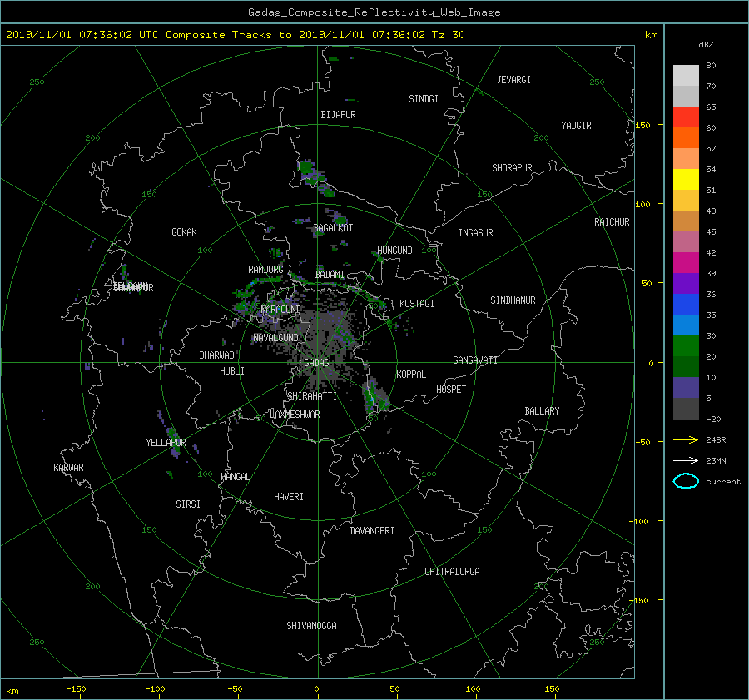Screen dimensions: 749x700
Task: Click the SHIVAMOGGA city label
Action: (311, 625)
